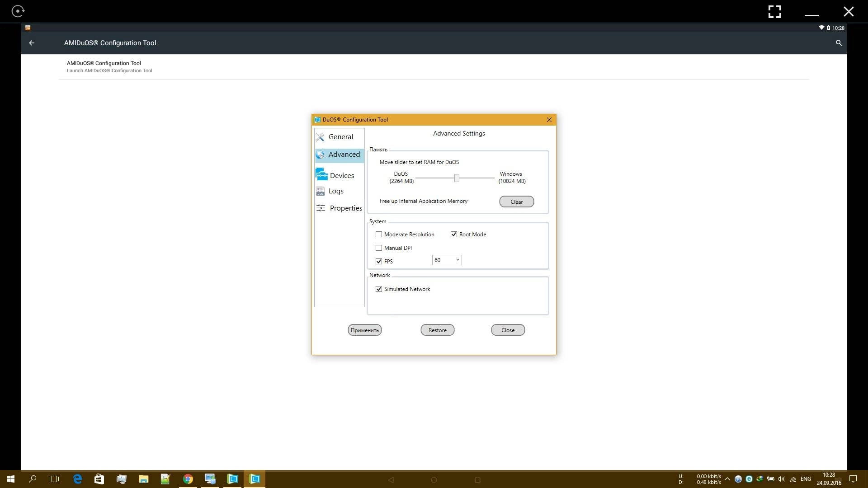This screenshot has height=488, width=868.
Task: Click the volume icon in system tray
Action: (x=782, y=479)
